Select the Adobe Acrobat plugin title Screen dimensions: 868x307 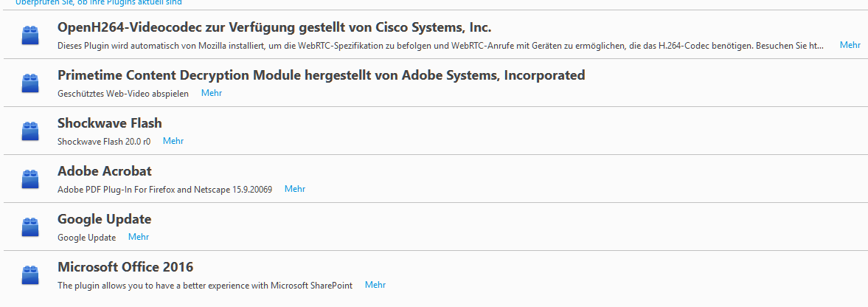pos(105,171)
